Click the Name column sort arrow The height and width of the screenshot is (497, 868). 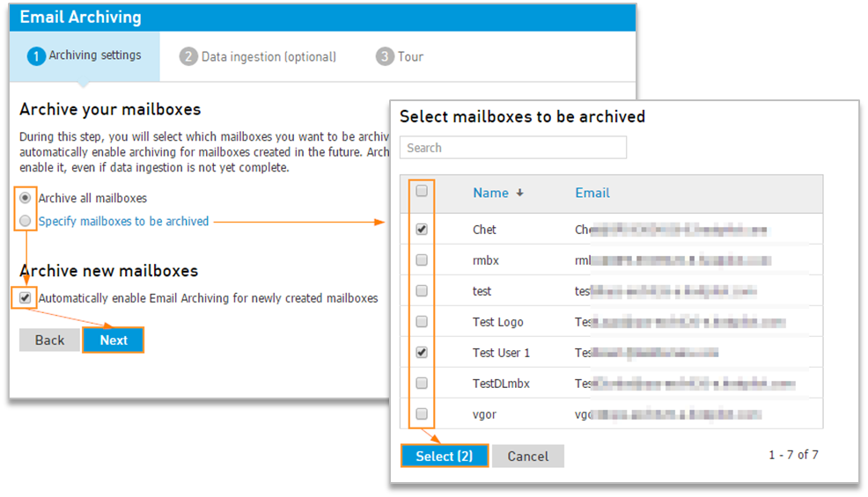pyautogui.click(x=519, y=194)
